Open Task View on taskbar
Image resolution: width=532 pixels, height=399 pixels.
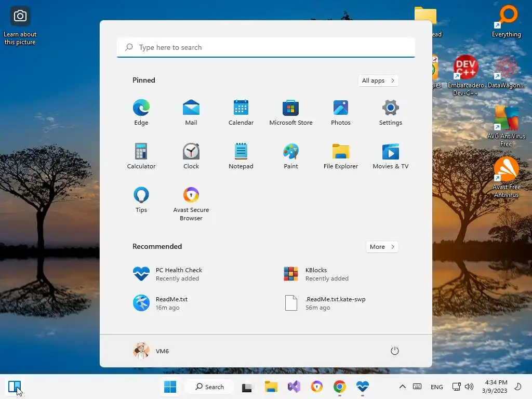pyautogui.click(x=247, y=387)
